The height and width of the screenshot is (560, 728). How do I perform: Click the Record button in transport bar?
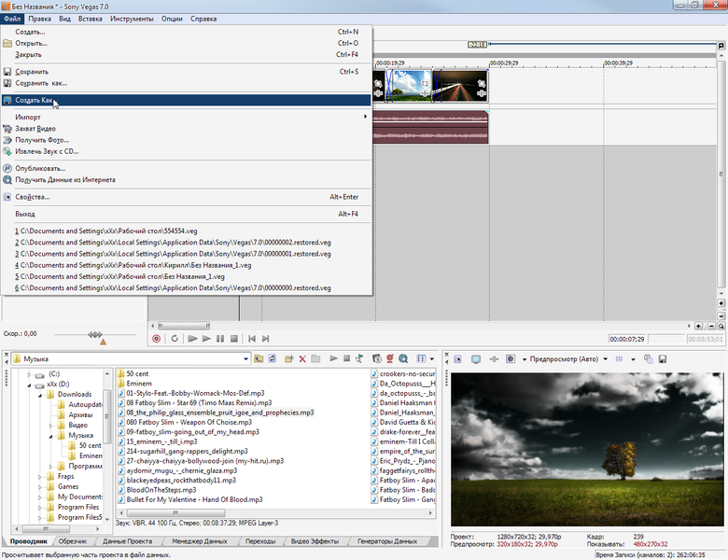(157, 339)
